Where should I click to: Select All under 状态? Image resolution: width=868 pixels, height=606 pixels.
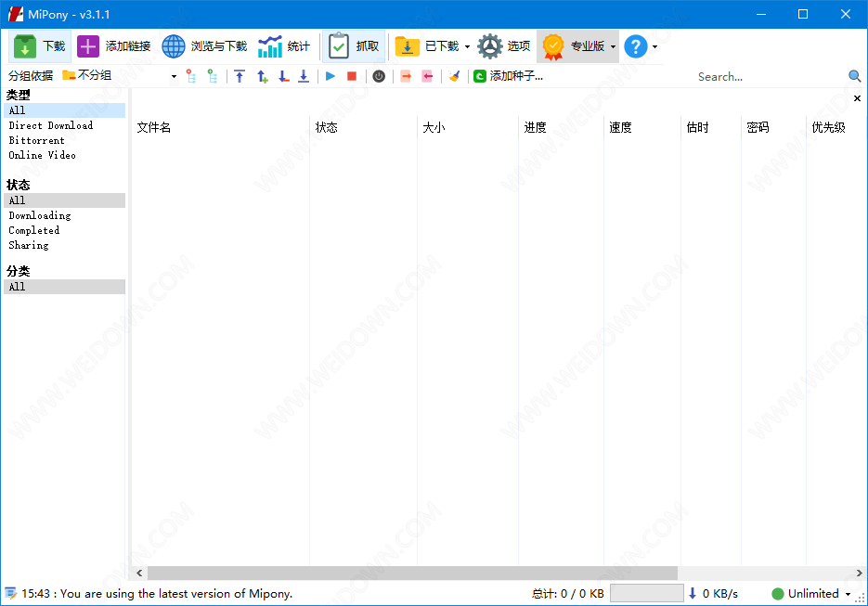(65, 200)
